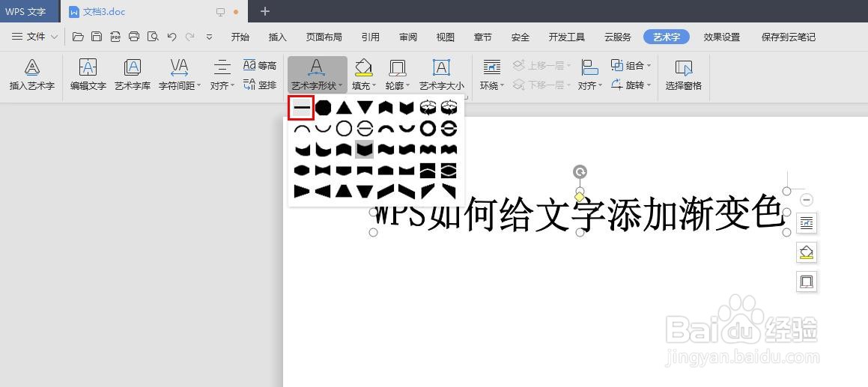
Task: Click the 艺术字大小 WordArt size icon
Action: coord(441,67)
